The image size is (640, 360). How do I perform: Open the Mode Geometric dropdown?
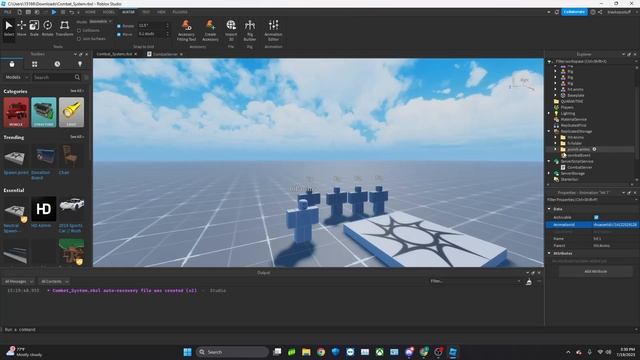pyautogui.click(x=100, y=22)
